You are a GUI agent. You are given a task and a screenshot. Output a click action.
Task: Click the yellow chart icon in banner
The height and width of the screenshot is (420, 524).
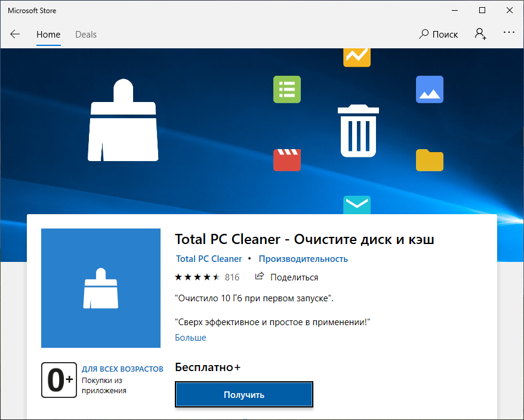click(x=357, y=57)
